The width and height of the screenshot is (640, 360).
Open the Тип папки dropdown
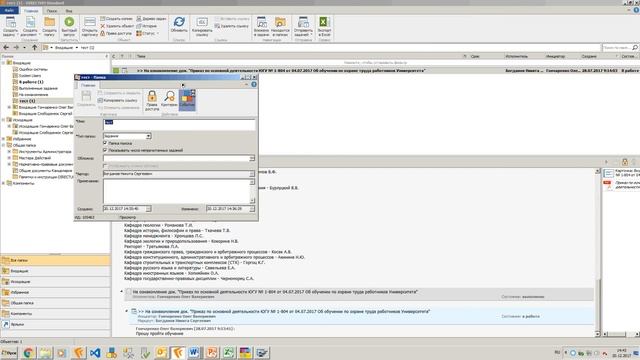pos(149,136)
